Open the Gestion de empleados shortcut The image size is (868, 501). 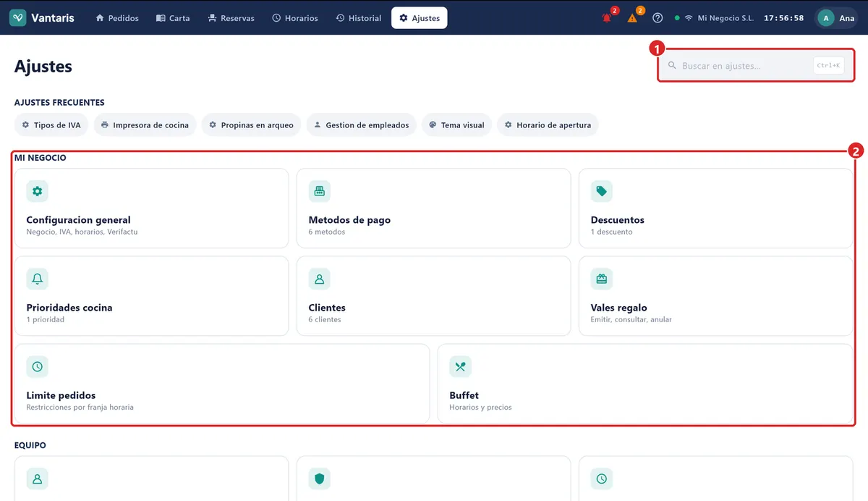coord(362,125)
